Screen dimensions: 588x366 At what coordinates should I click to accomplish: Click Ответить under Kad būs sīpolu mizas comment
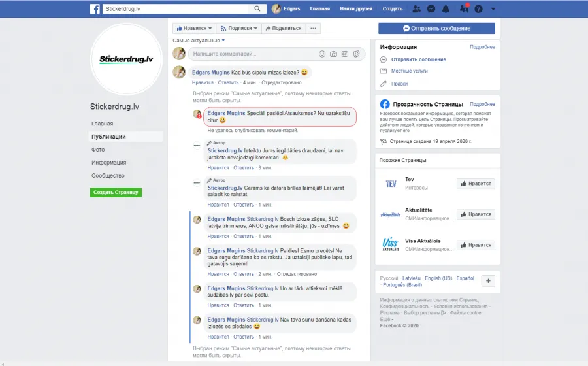228,82
